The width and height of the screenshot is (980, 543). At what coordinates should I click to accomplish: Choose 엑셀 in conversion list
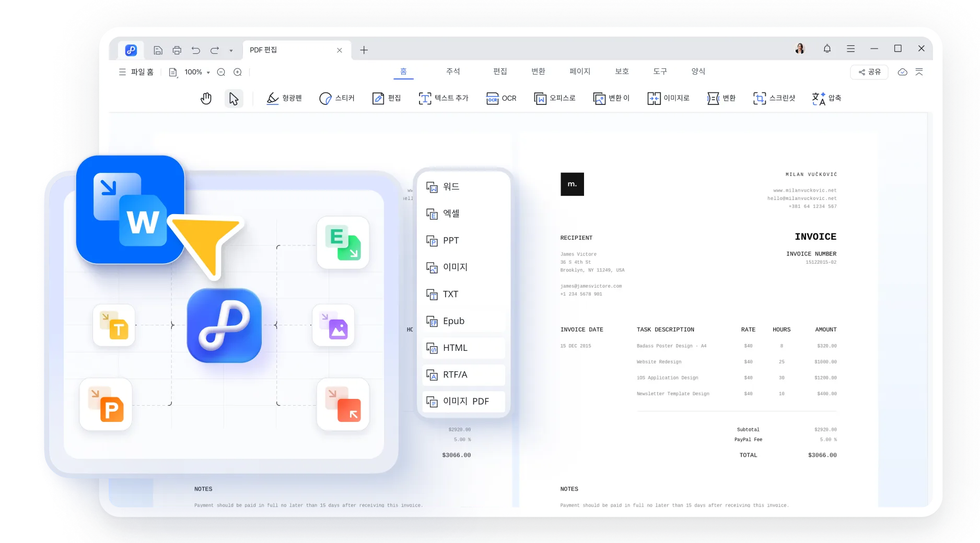[x=464, y=214]
